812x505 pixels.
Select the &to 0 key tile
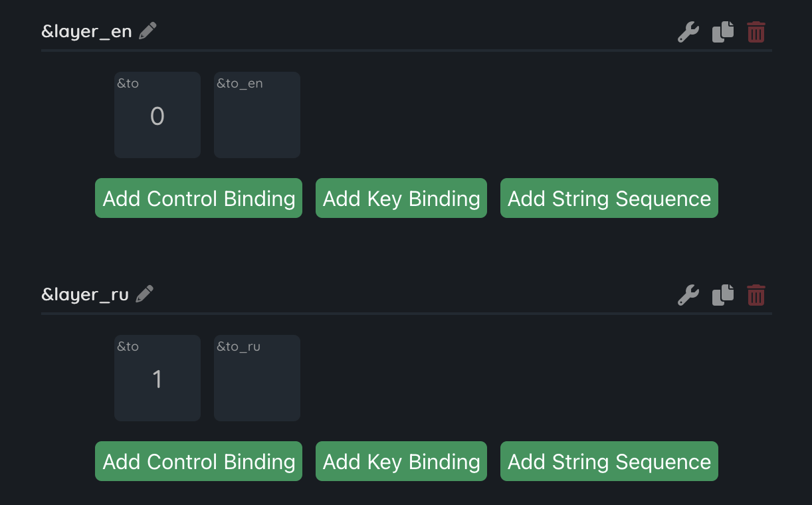coord(157,115)
